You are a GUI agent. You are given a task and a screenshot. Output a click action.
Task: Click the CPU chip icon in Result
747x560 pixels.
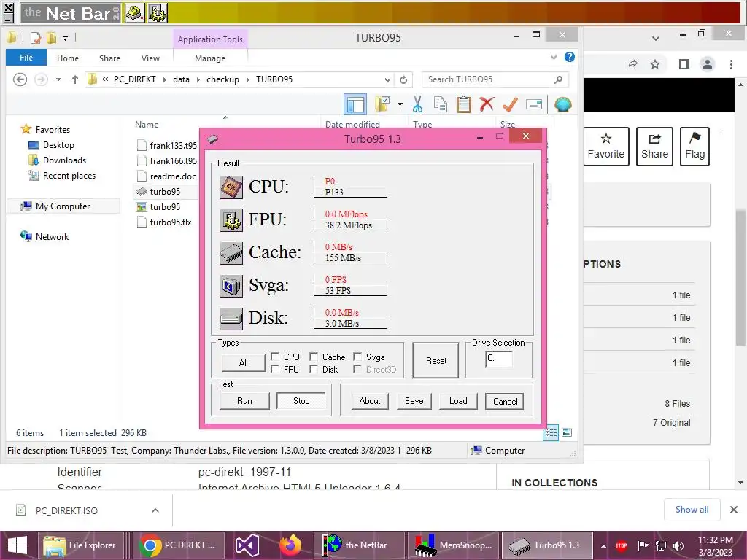(x=231, y=187)
